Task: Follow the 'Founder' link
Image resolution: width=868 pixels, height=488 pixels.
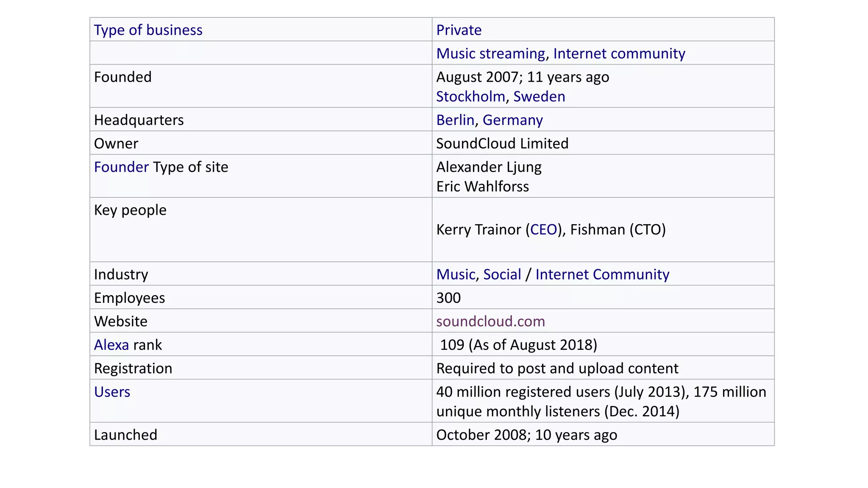Action: pos(121,167)
